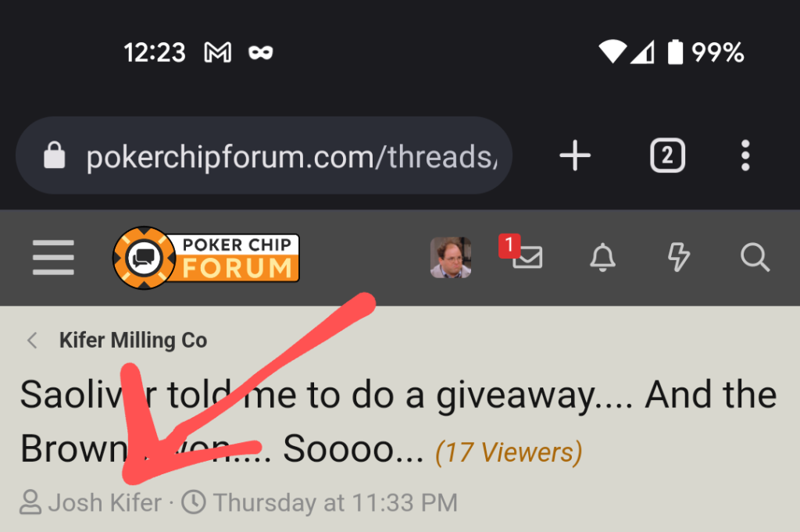Viewport: 800px width, 532px height.
Task: Open the forum search magnifier icon
Action: click(x=755, y=257)
